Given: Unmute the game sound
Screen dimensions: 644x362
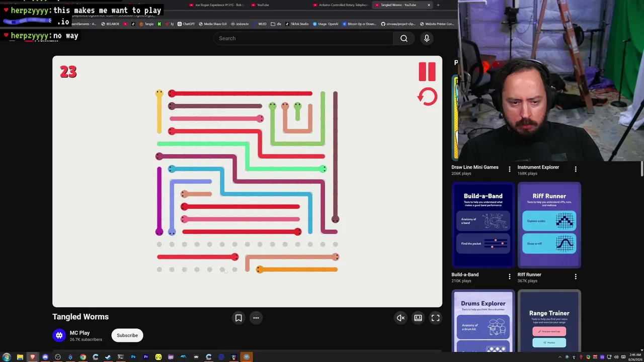Looking at the screenshot, I should 400,318.
